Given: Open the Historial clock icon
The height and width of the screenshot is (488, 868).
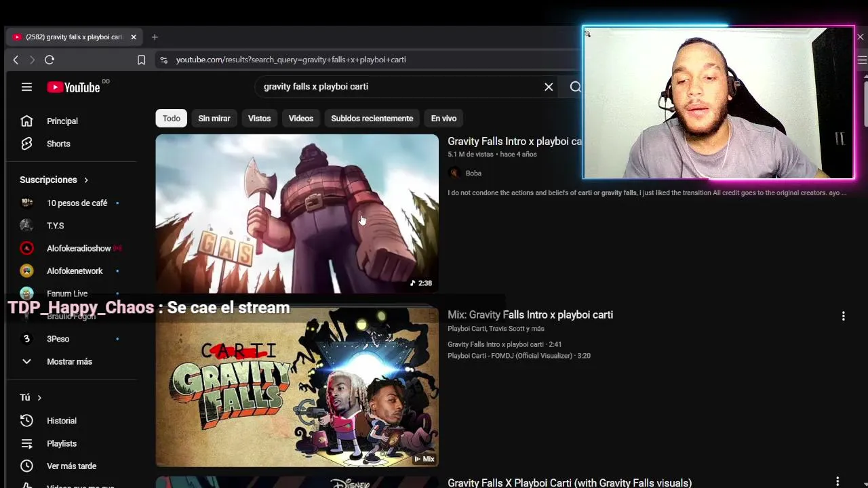Looking at the screenshot, I should (26, 421).
